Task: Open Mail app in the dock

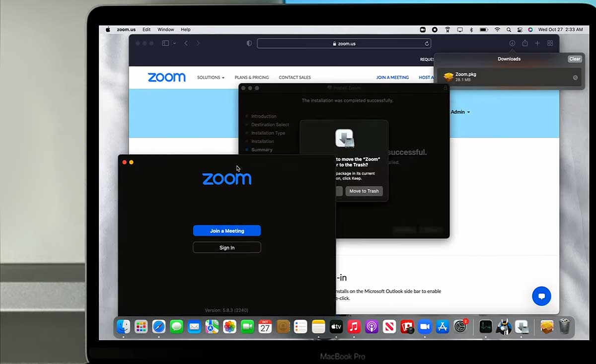Action: coord(194,326)
